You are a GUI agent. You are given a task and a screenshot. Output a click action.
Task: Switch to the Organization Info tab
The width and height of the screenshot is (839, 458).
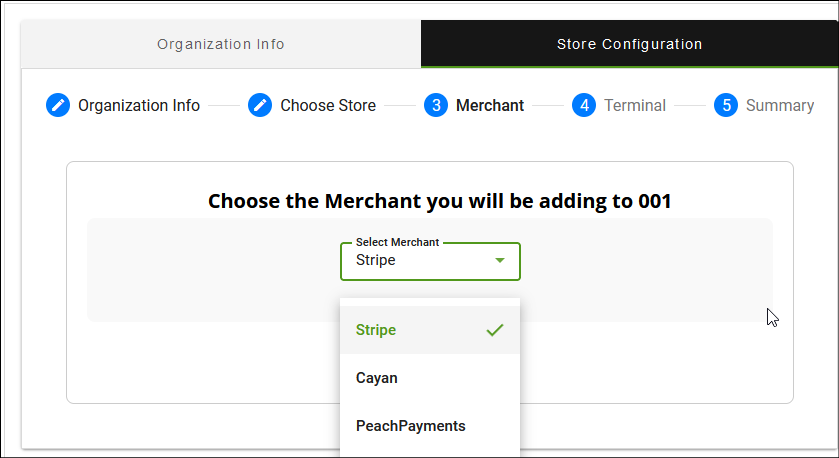click(221, 44)
